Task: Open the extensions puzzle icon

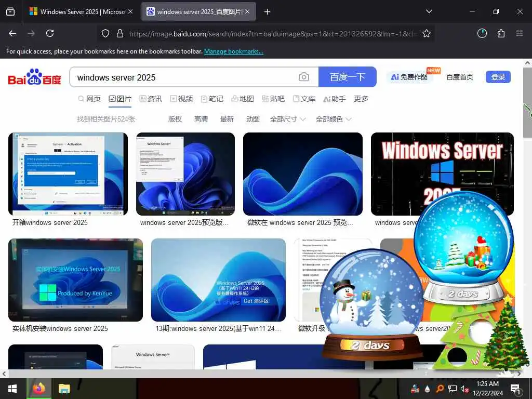Action: pos(501,33)
